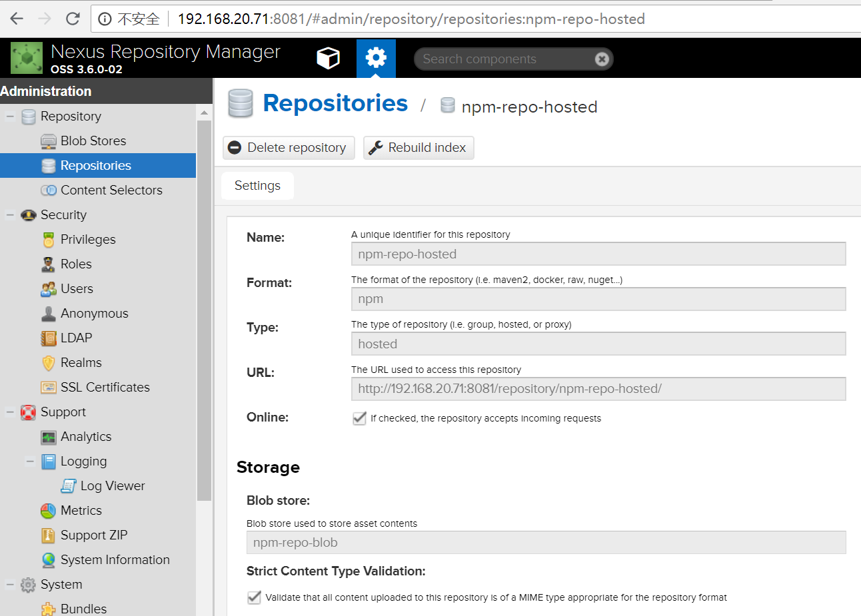The width and height of the screenshot is (861, 616).
Task: Click the browser reload icon
Action: tap(73, 19)
